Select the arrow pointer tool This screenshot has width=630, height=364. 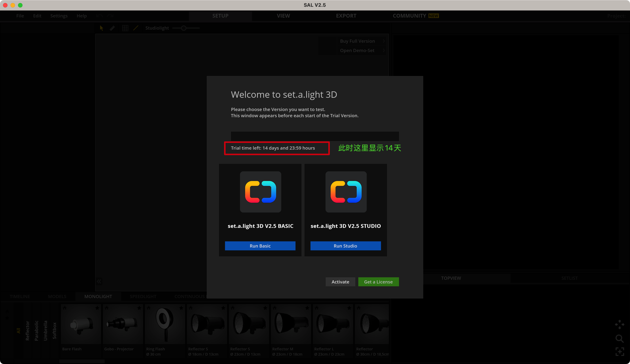(x=101, y=28)
